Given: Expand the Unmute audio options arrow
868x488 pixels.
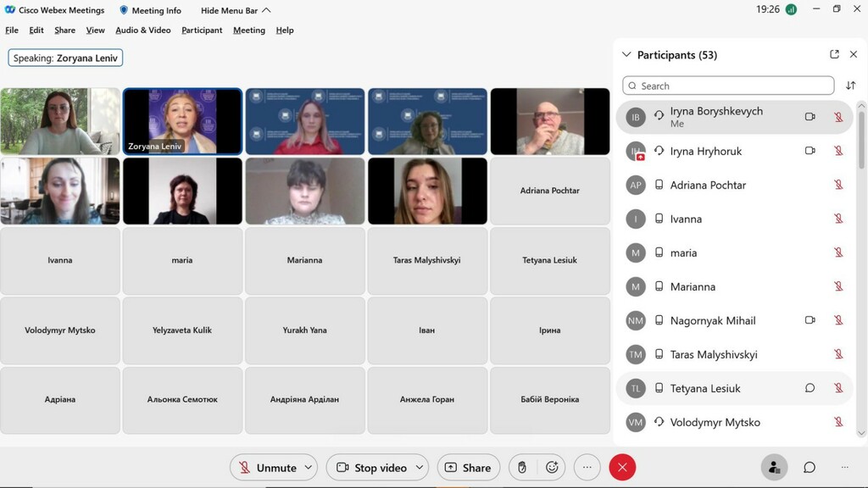Looking at the screenshot, I should [x=309, y=468].
